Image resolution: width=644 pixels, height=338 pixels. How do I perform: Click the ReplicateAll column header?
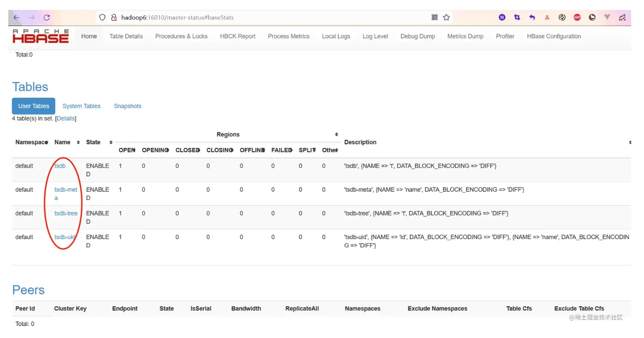(302, 309)
